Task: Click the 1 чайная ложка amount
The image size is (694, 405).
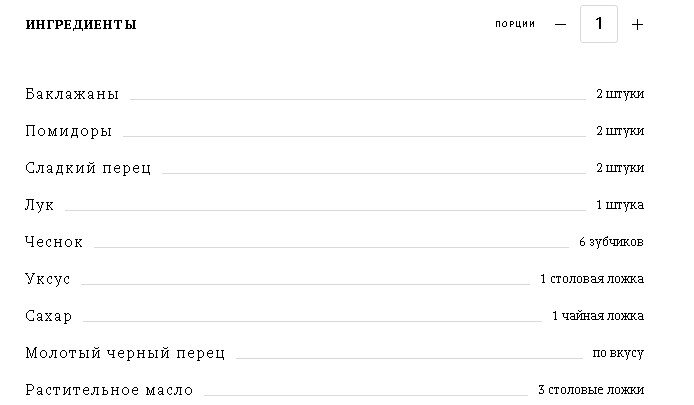Action: pos(598,316)
